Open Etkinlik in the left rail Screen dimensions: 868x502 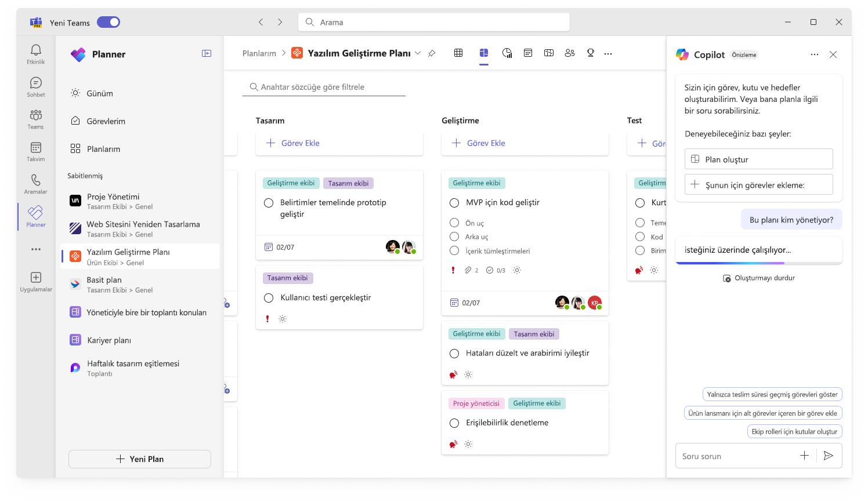[35, 54]
